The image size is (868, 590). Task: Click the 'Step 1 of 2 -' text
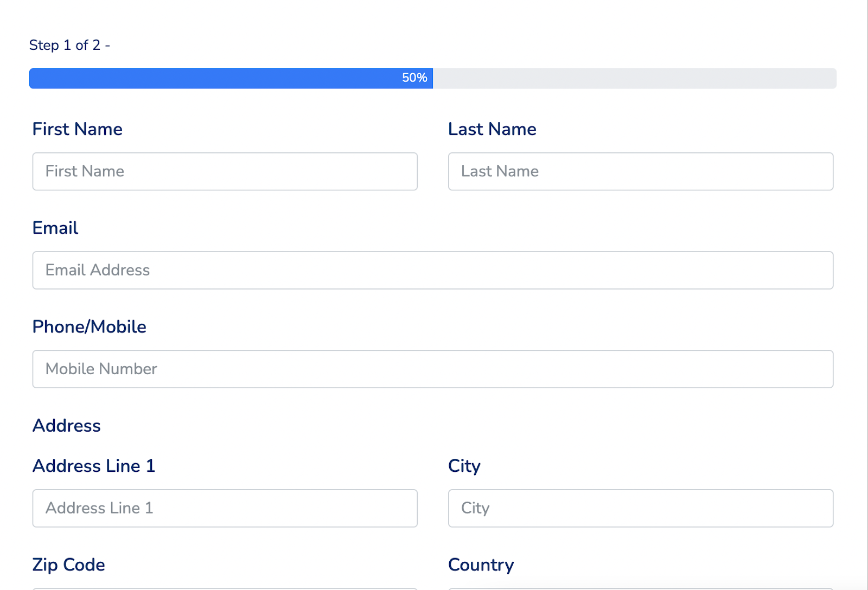coord(69,45)
